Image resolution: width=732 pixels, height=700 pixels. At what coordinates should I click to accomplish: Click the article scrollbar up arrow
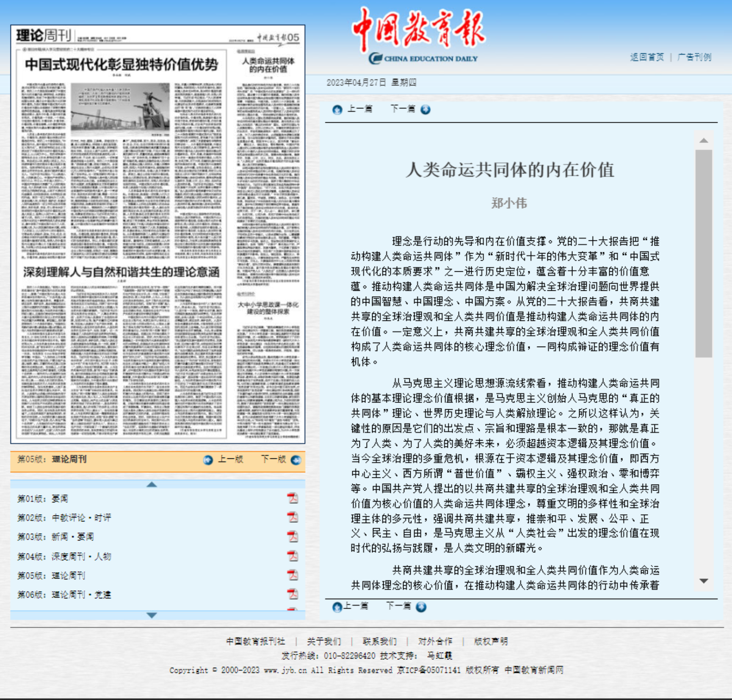pyautogui.click(x=704, y=141)
